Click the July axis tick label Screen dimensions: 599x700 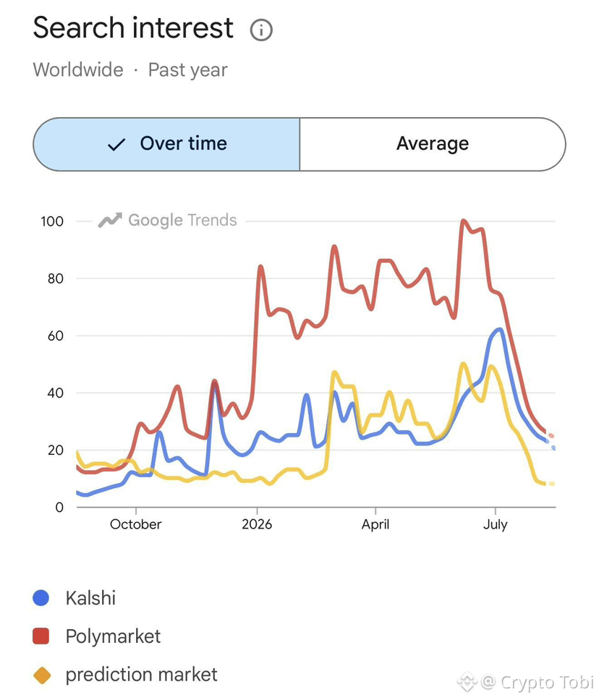(x=495, y=524)
